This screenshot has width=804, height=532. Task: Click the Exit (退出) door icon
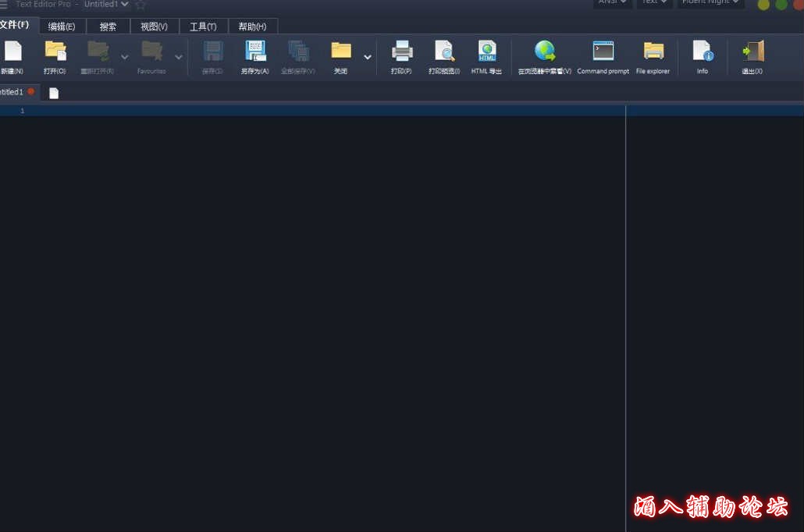click(x=752, y=51)
